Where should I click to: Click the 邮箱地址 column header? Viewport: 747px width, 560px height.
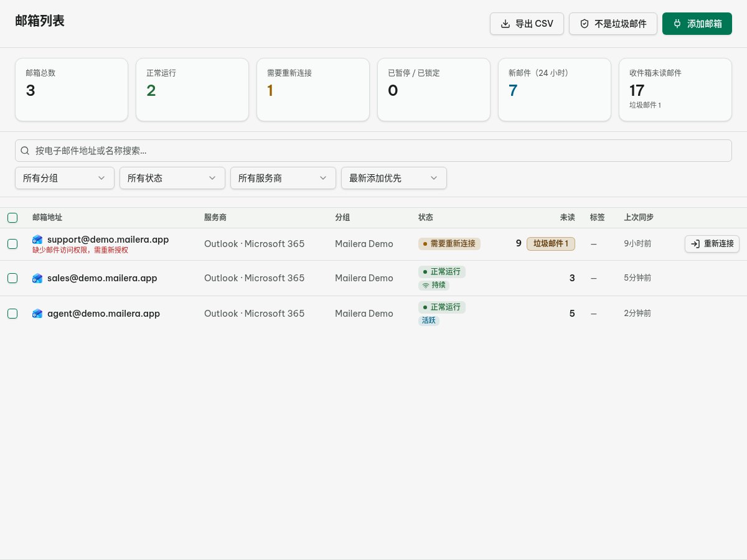tap(47, 218)
